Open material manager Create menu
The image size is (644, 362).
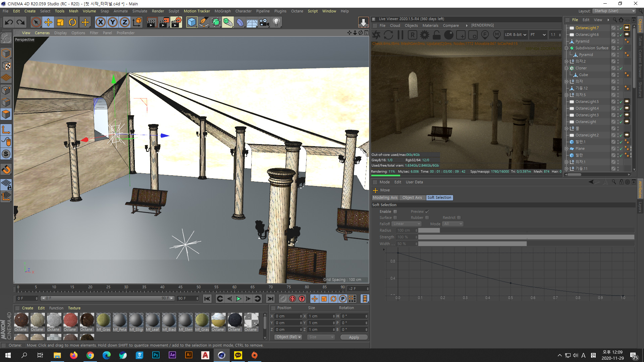tap(28, 308)
